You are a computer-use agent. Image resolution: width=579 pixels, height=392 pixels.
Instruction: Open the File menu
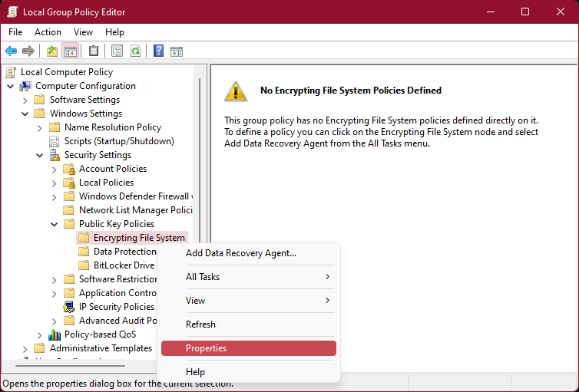click(15, 32)
